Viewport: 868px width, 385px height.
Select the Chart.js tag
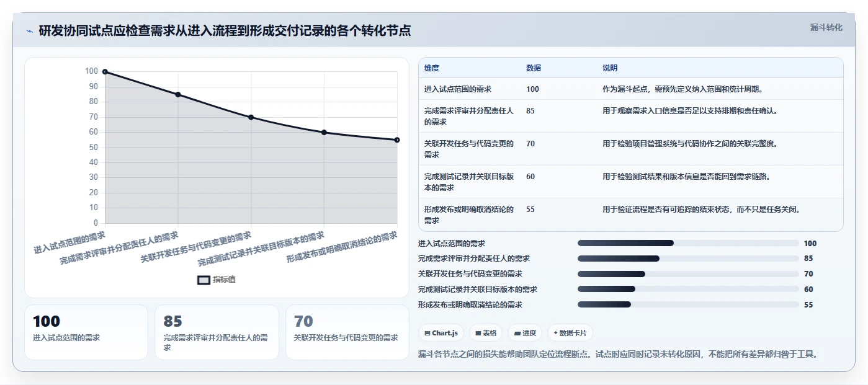coord(441,333)
